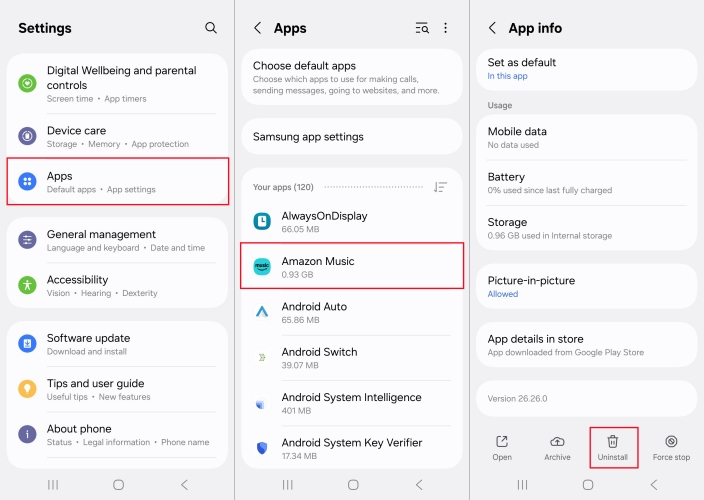
Task: Tap the green Accessibility figure icon
Action: 27,285
